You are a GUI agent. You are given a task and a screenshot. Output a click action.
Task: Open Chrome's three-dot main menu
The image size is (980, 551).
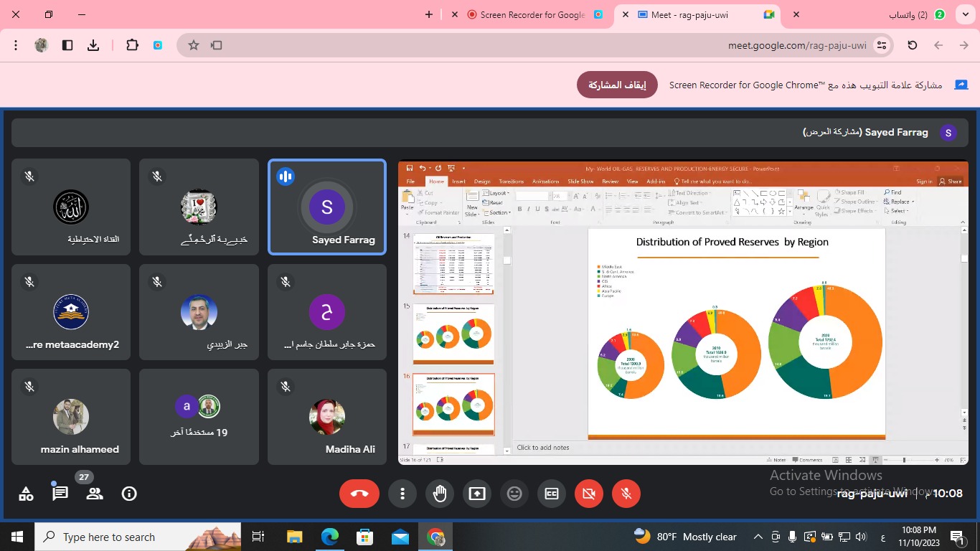pos(16,45)
